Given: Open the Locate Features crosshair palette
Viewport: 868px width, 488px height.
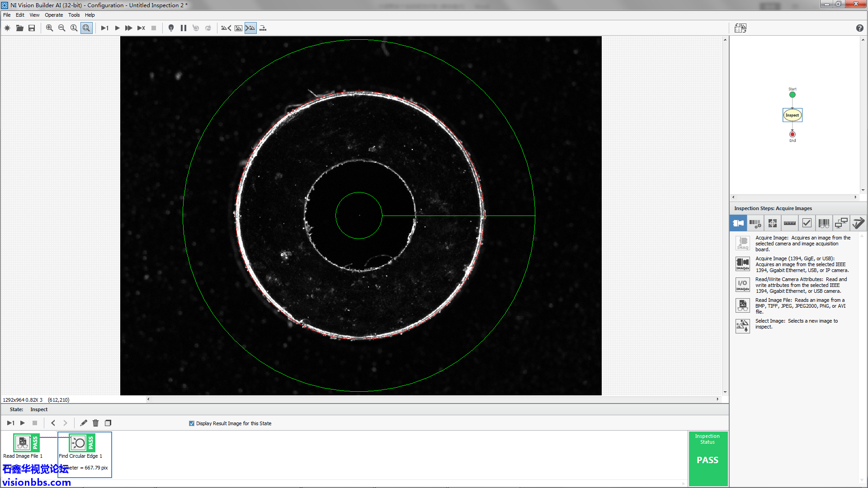Looking at the screenshot, I should point(772,223).
